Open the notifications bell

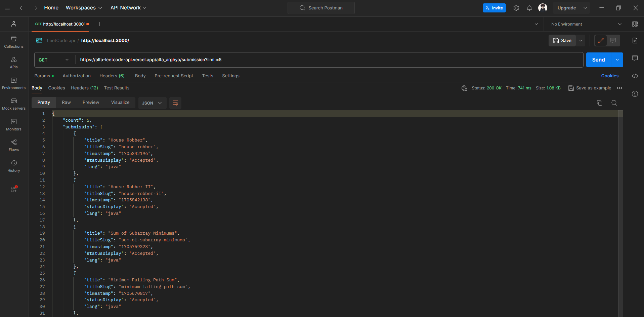tap(529, 8)
